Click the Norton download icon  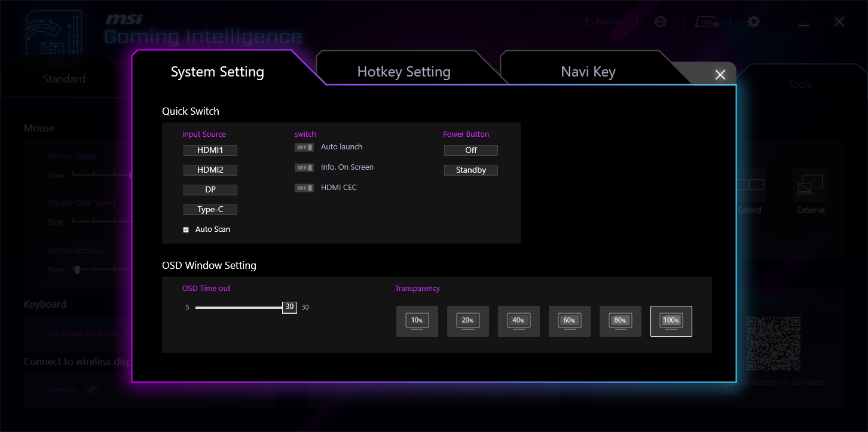point(586,22)
